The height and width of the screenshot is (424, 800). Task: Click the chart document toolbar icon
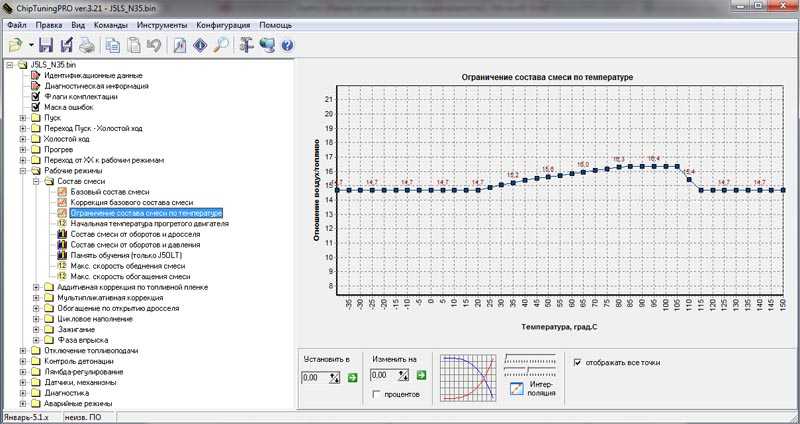click(x=180, y=45)
